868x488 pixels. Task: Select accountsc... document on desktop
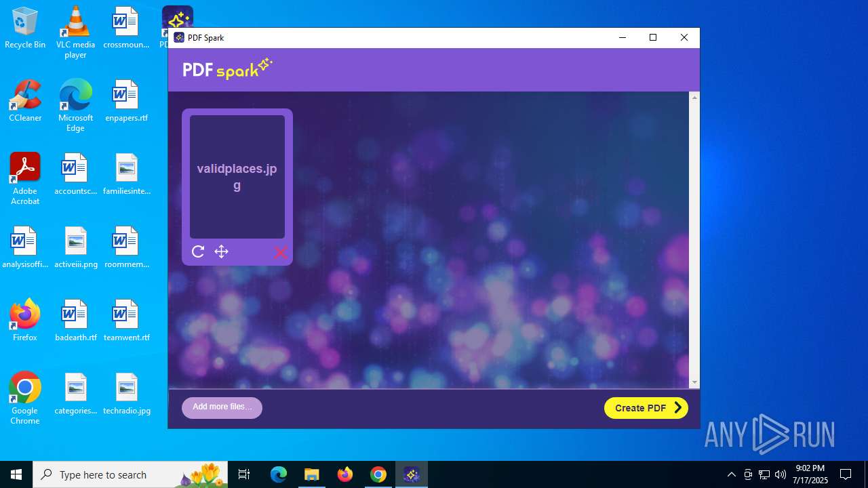[x=75, y=174]
